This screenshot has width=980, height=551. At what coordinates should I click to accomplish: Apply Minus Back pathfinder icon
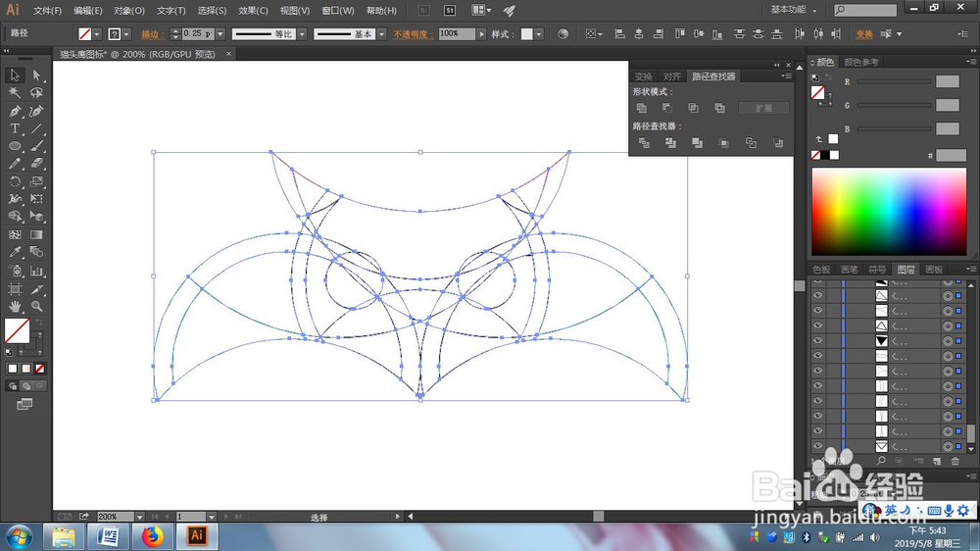click(778, 143)
